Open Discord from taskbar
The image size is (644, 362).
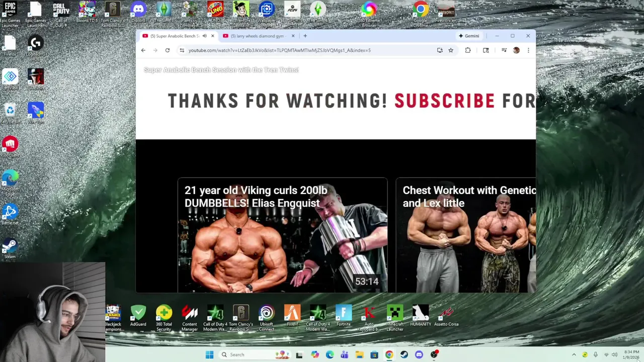[419, 354]
